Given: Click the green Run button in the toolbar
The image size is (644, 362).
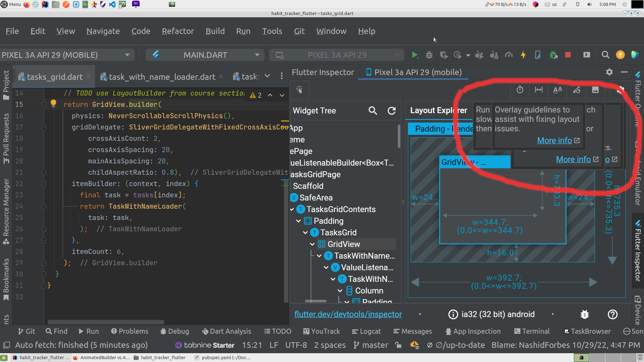Looking at the screenshot, I should (415, 55).
